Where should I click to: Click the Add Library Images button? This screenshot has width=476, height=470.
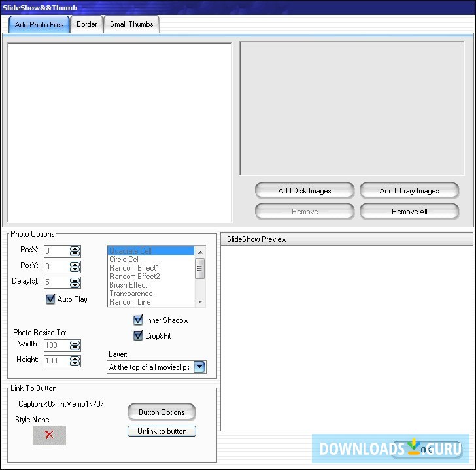[409, 190]
